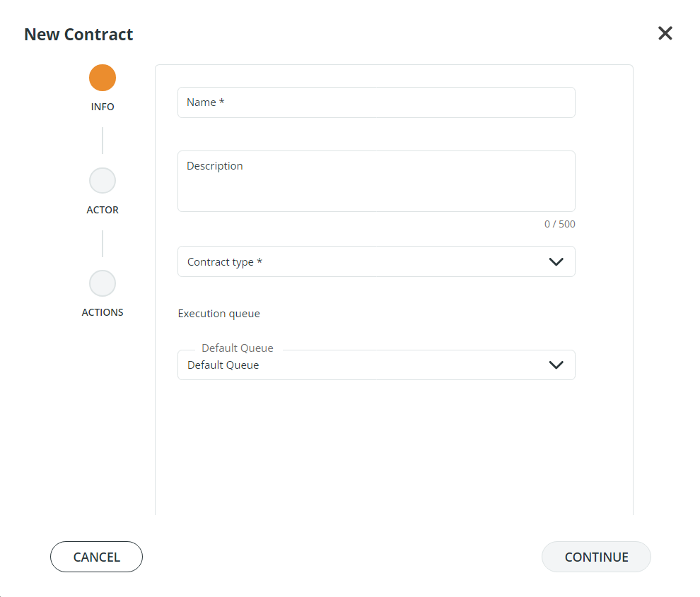Click the orange INFO step circle
The width and height of the screenshot is (700, 597).
103,78
